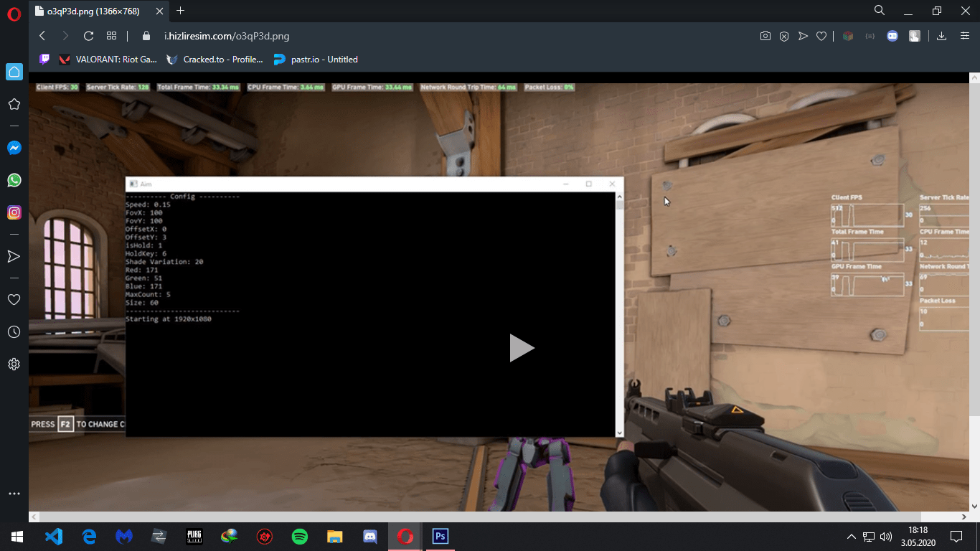Open the volume control in tray
The height and width of the screenshot is (551, 980).
pos(886,537)
